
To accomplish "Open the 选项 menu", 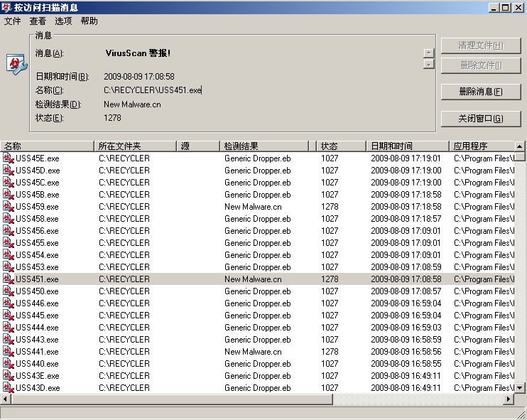I will coord(63,21).
